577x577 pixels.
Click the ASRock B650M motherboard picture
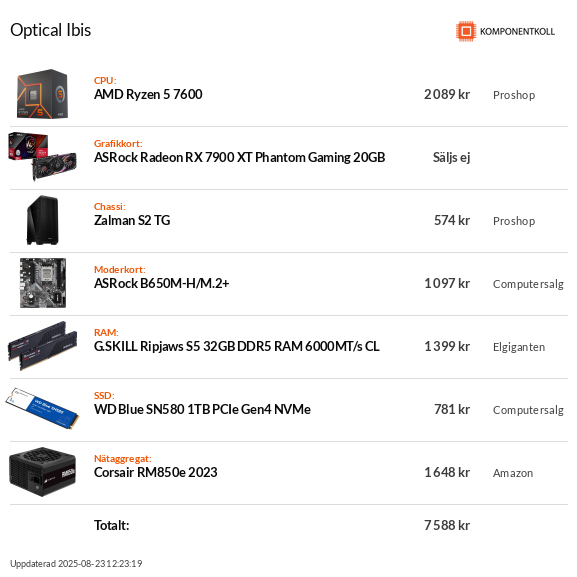43,283
